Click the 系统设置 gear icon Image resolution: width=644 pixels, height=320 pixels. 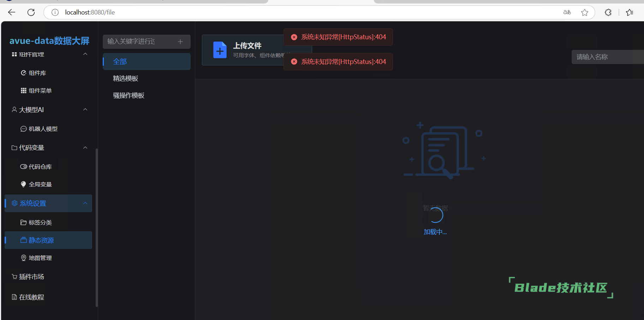point(14,203)
